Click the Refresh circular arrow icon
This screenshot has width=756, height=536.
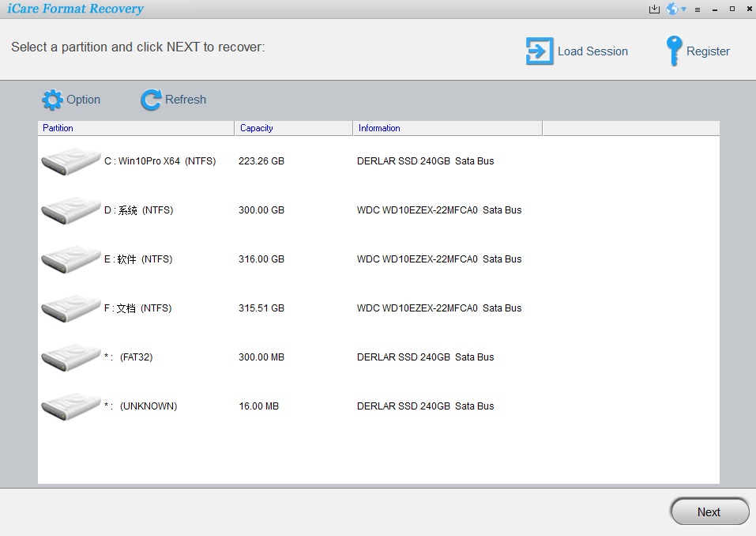pyautogui.click(x=151, y=100)
